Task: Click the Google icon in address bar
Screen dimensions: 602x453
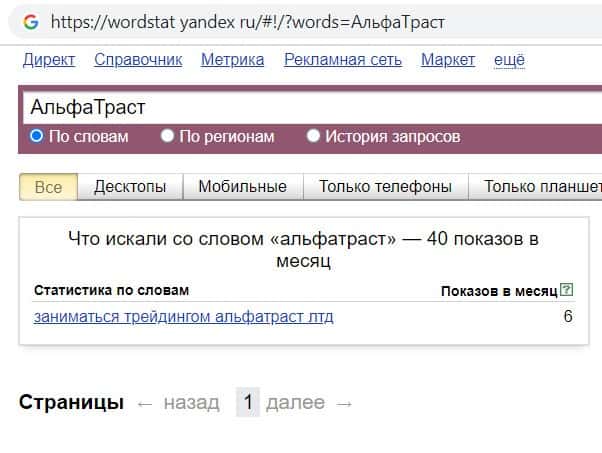Action: (31, 22)
